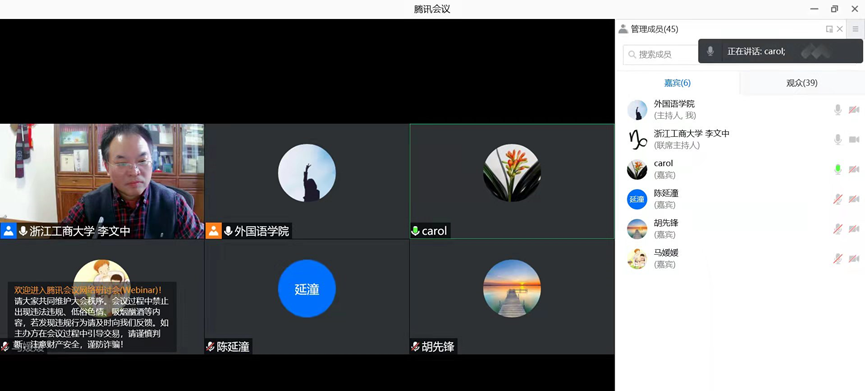865x391 pixels.
Task: Click 胡先锋's disabled camera icon
Action: pyautogui.click(x=854, y=229)
